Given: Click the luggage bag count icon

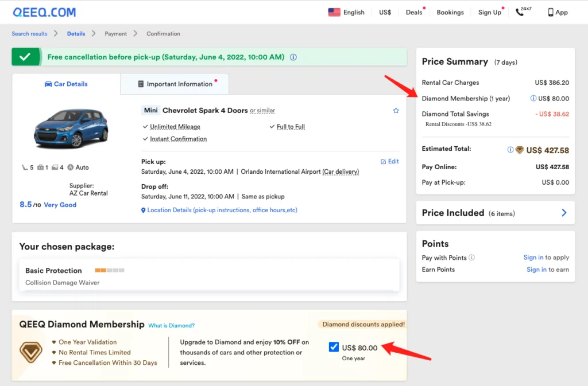Looking at the screenshot, I should pos(40,167).
